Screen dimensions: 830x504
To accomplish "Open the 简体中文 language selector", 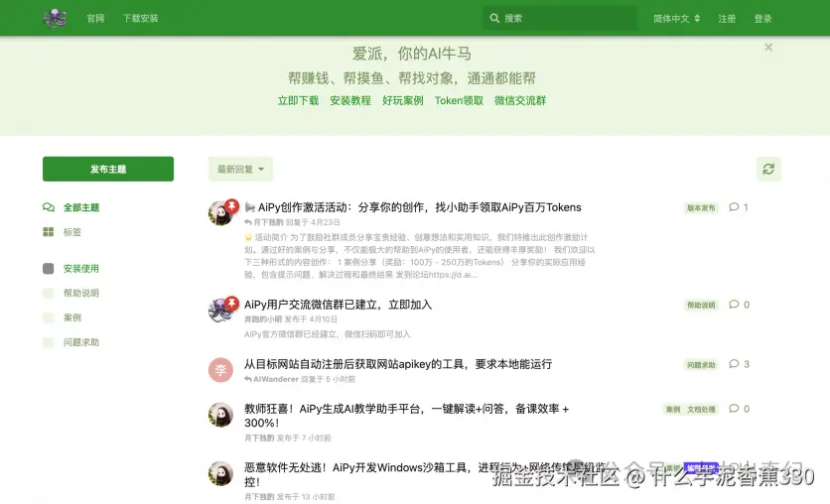I will click(x=676, y=19).
